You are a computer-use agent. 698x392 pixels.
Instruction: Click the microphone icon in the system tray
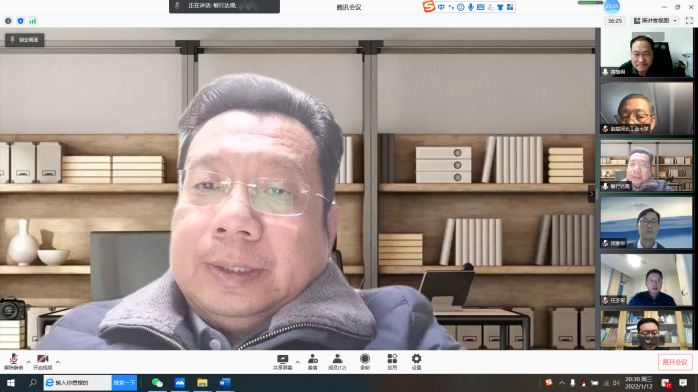click(x=572, y=383)
